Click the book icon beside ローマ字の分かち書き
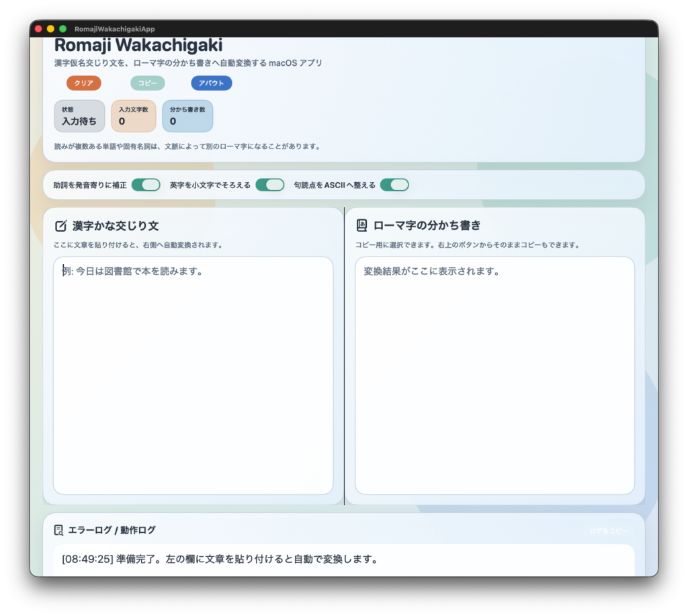 tap(361, 226)
